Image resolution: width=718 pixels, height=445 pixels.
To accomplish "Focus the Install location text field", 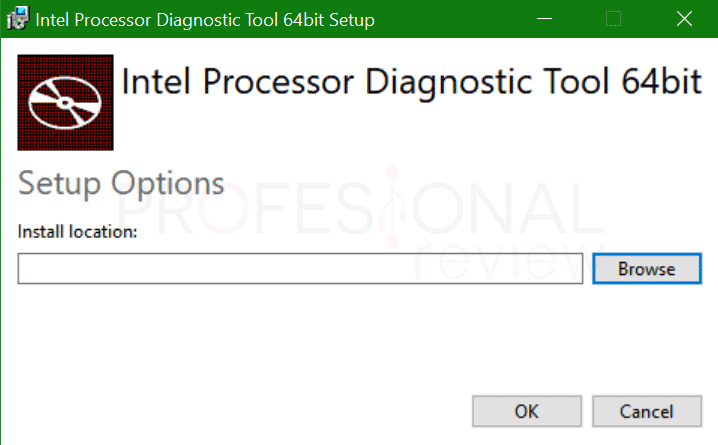I will point(300,269).
